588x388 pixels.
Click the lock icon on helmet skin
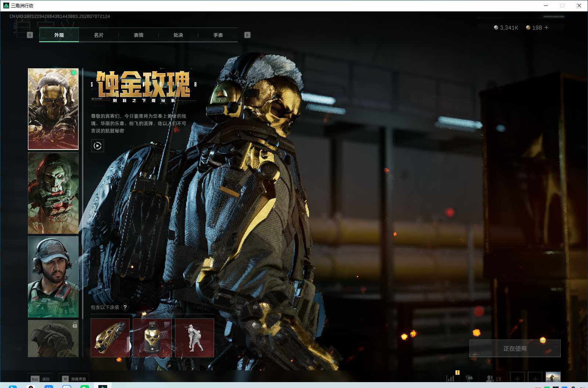pyautogui.click(x=75, y=325)
